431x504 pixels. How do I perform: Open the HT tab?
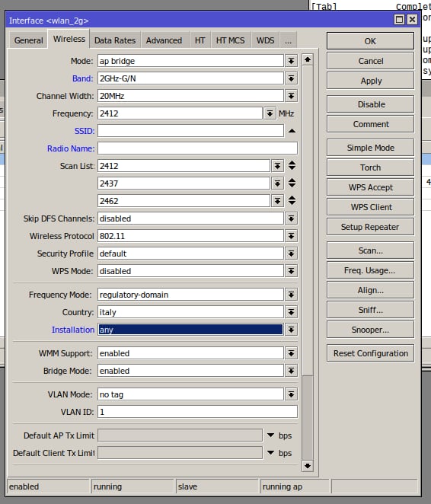point(200,40)
